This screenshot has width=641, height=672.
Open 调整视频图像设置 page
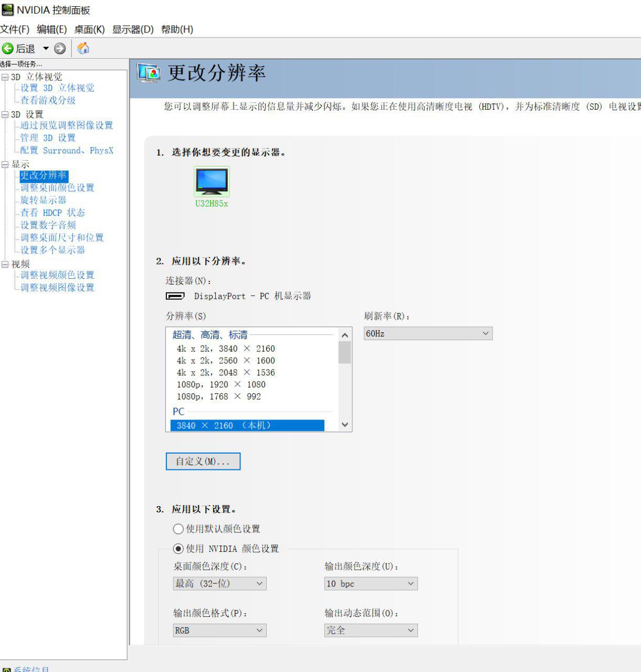click(x=57, y=288)
